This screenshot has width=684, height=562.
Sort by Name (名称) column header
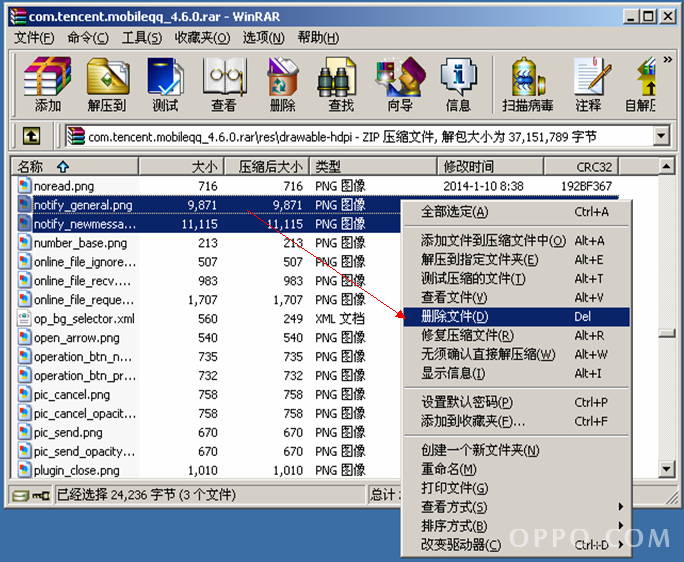click(x=75, y=167)
